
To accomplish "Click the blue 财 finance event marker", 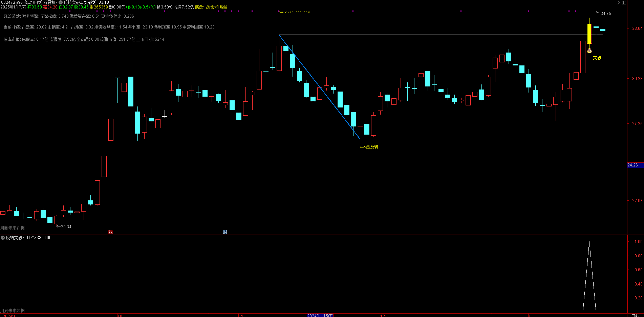I will pyautogui.click(x=225, y=232).
